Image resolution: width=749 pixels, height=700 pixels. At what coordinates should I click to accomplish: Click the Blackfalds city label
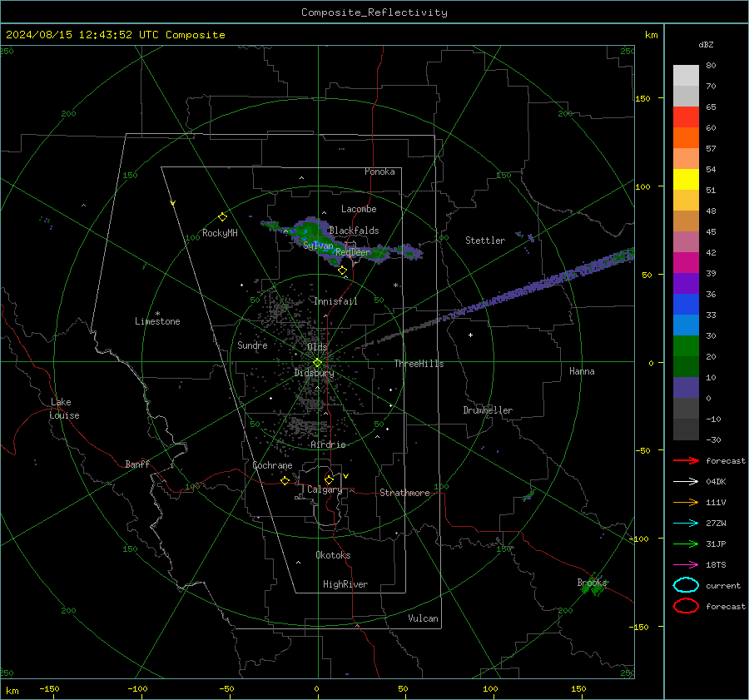coord(354,231)
